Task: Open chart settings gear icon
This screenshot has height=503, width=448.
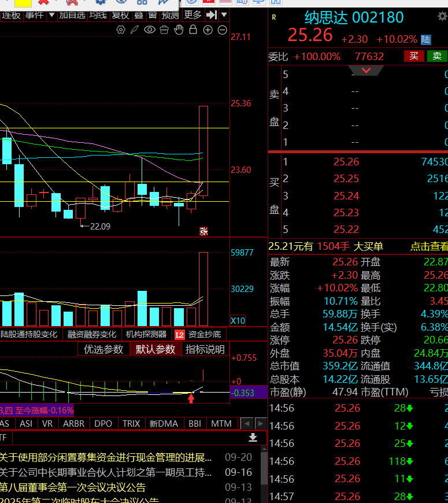Action: coord(121,30)
